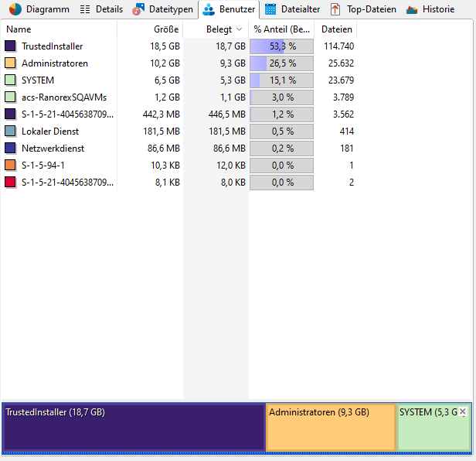Select the TrustedInstaller (18,7 GB) treemap block
Image resolution: width=476 pixels, height=461 pixels.
[134, 427]
